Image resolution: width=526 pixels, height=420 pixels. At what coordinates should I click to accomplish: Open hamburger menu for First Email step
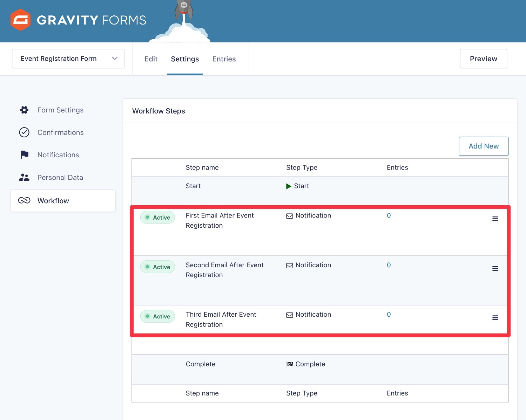point(495,219)
